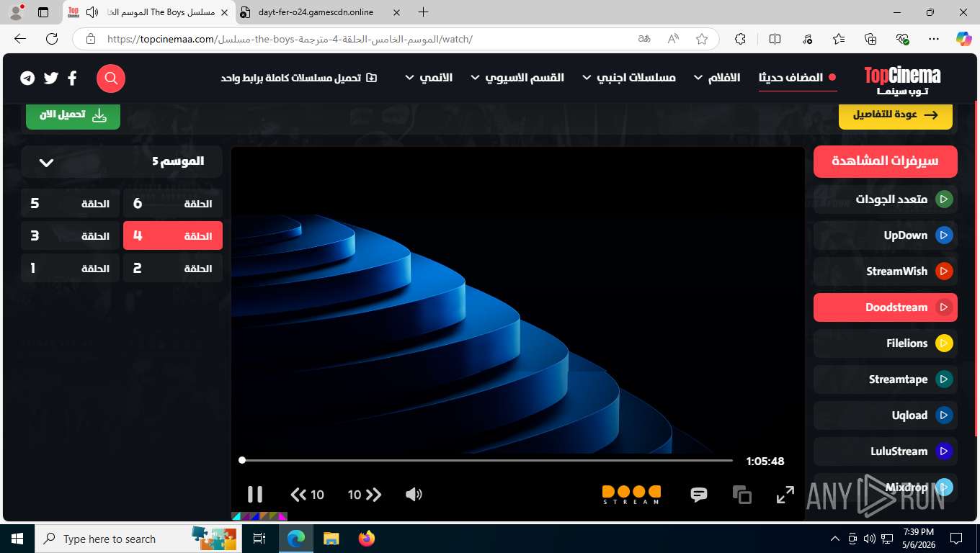The height and width of the screenshot is (553, 980).
Task: Open the red search button
Action: (x=111, y=78)
